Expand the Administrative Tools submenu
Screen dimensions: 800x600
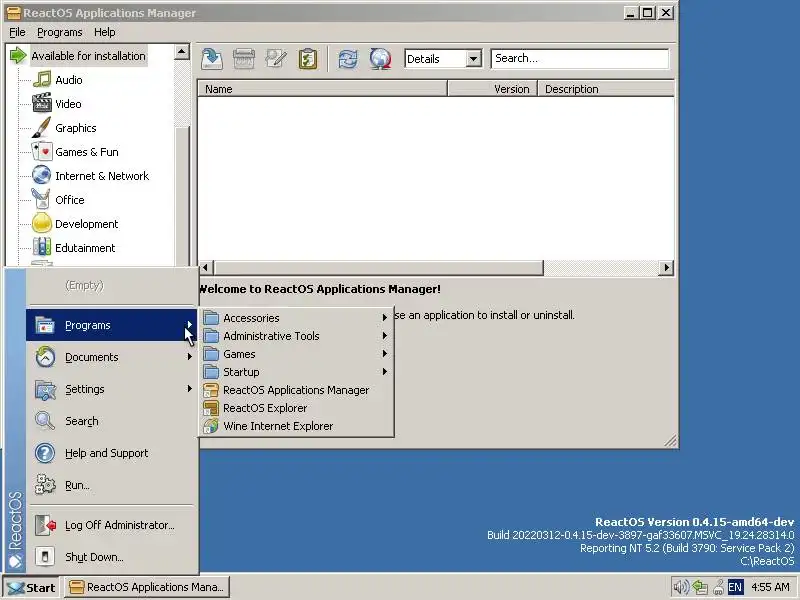tap(296, 336)
